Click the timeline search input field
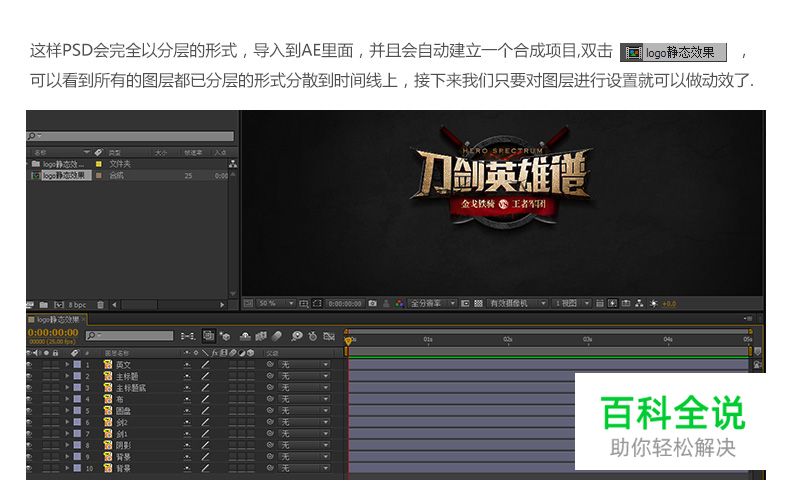 point(130,335)
